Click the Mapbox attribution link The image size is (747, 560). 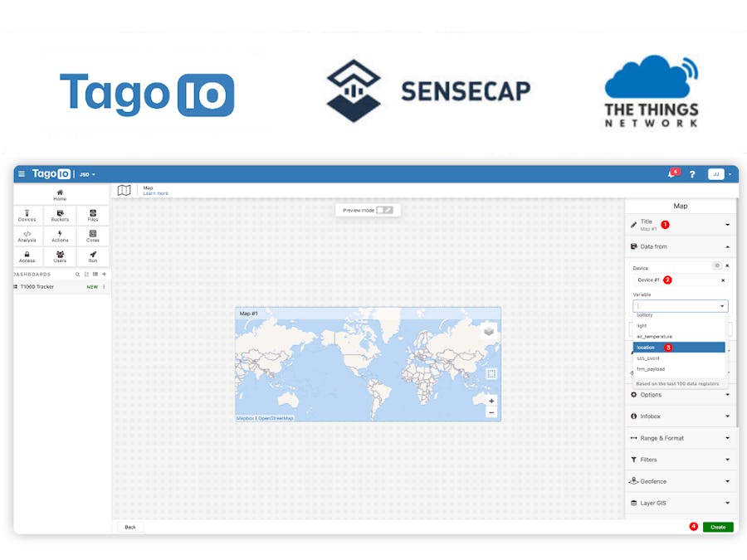point(246,418)
